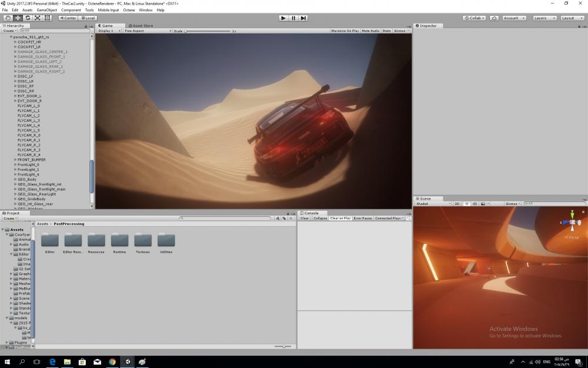Select the Move tool
The width and height of the screenshot is (588, 368).
[18, 18]
